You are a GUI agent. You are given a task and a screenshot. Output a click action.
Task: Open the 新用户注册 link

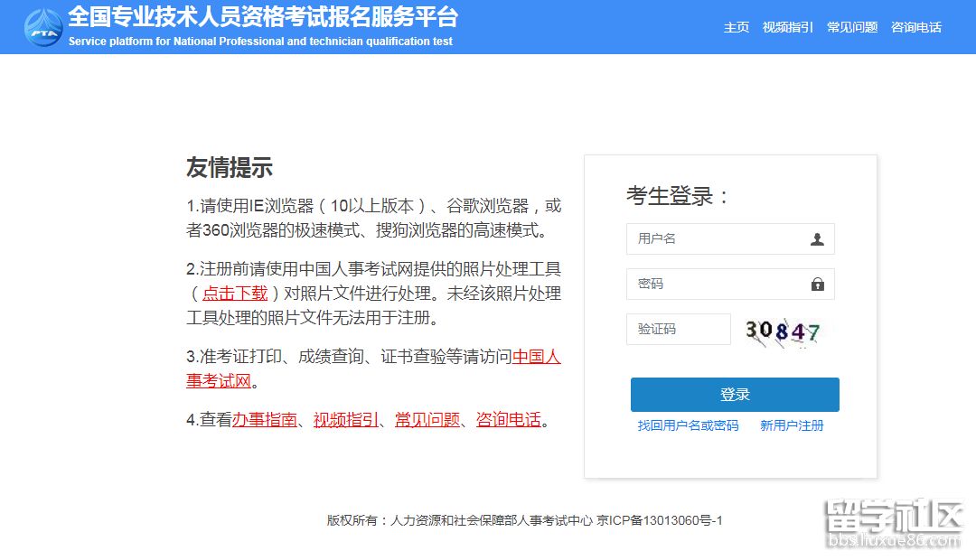pos(792,425)
